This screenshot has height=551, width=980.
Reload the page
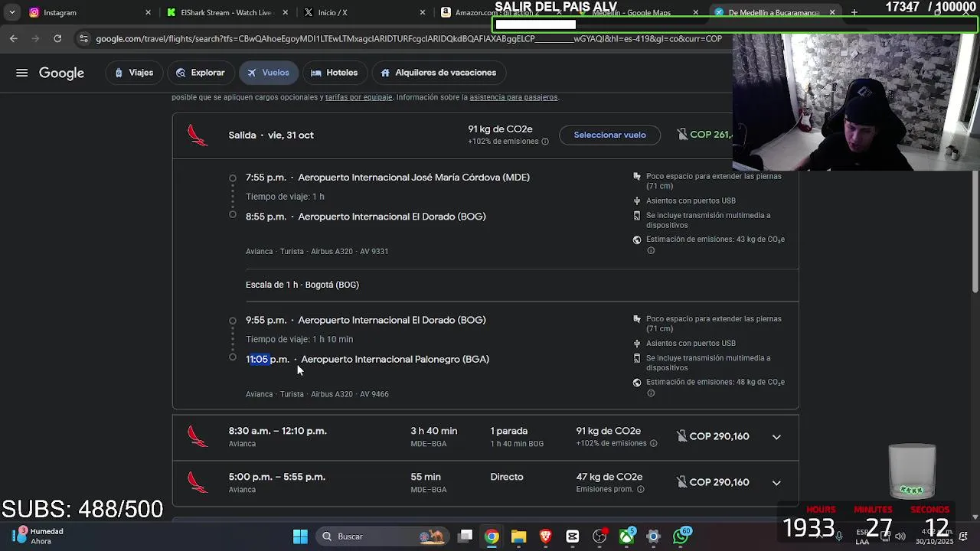pos(57,38)
